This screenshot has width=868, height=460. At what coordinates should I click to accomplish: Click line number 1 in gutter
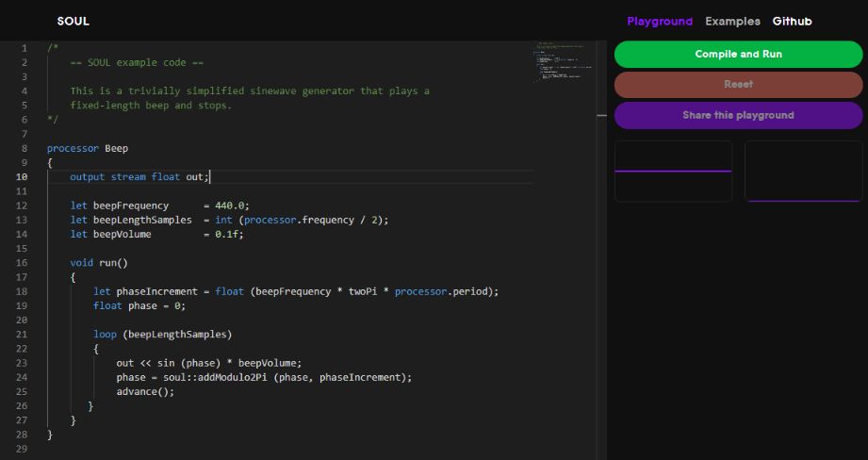(25, 48)
